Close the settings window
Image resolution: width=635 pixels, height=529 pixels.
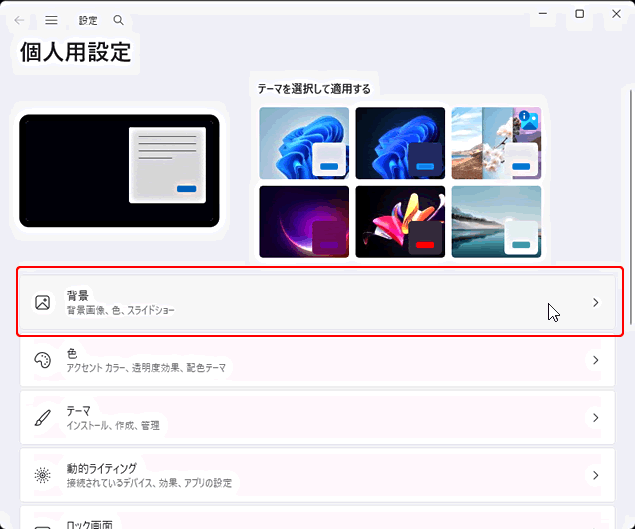click(x=616, y=13)
